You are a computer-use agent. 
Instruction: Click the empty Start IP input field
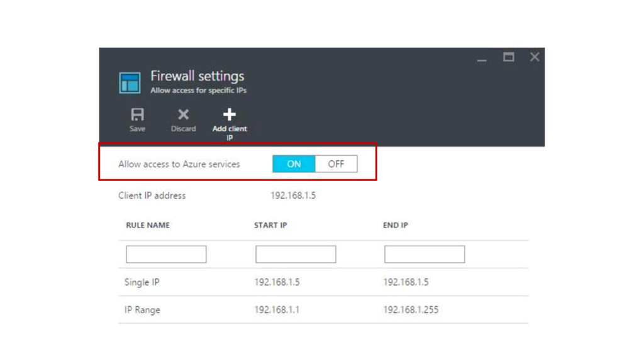(296, 254)
